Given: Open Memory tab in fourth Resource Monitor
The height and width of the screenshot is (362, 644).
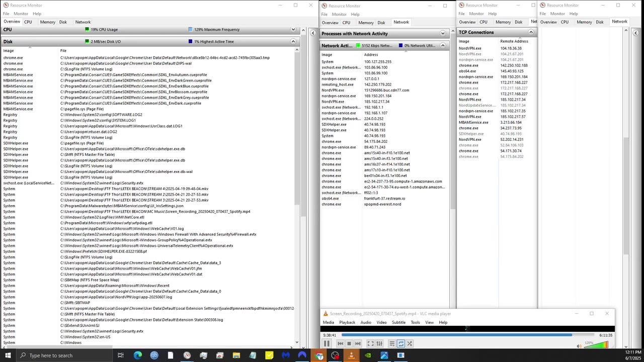Looking at the screenshot, I should (x=584, y=22).
